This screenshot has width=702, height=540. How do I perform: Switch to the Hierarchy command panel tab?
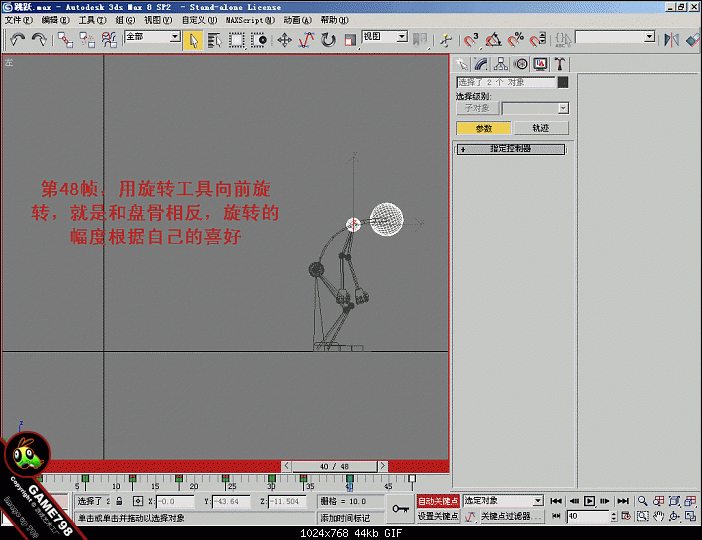coord(501,64)
